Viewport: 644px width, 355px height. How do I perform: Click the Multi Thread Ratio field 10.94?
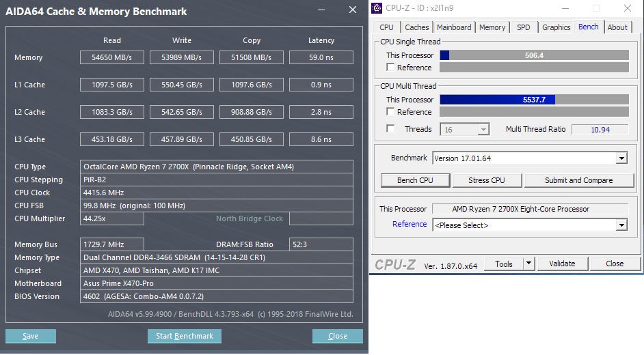point(600,130)
